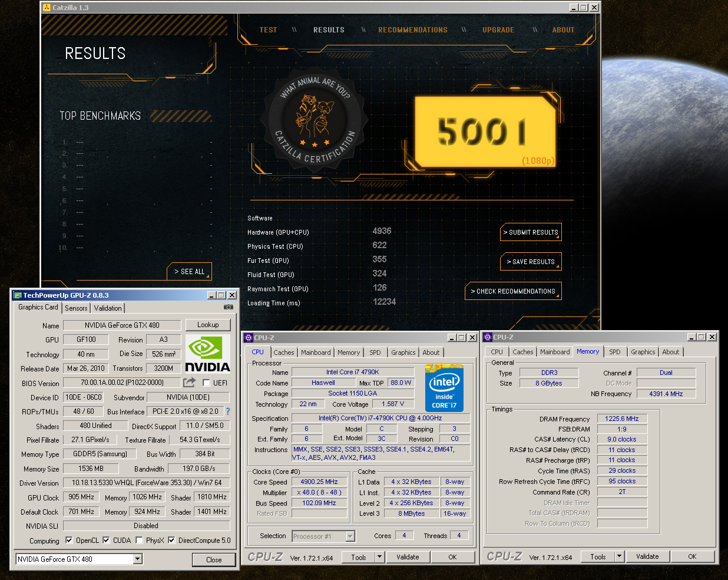
Task: Click the Loading Time value 12234
Action: (x=384, y=302)
